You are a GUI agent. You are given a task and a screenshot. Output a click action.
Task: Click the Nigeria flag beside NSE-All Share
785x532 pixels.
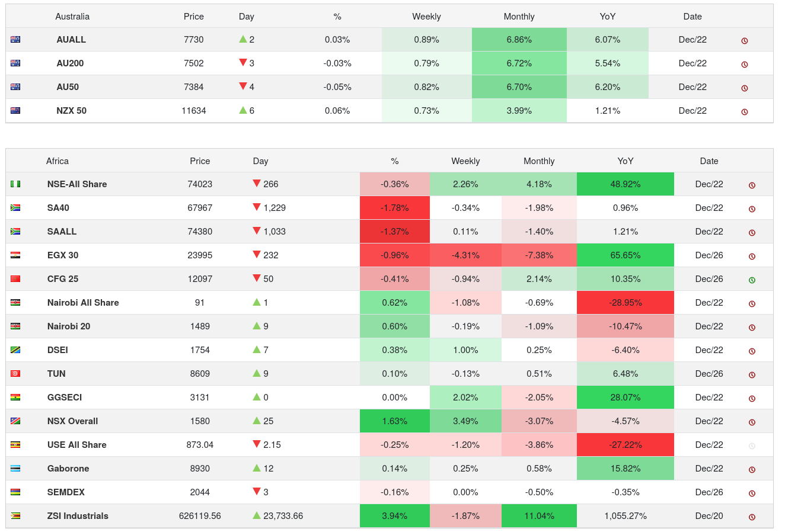point(15,184)
